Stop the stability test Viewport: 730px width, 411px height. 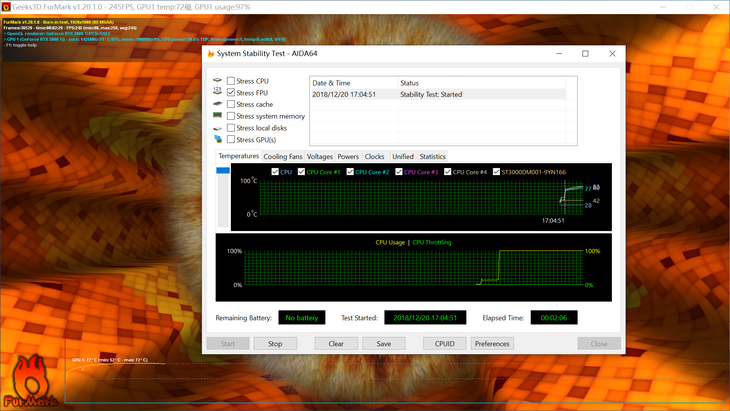[x=275, y=344]
